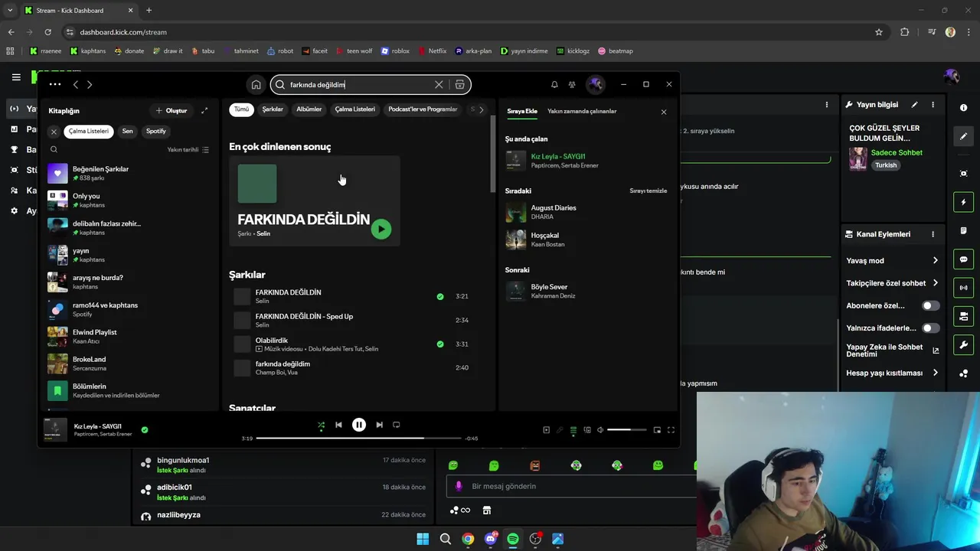The width and height of the screenshot is (980, 551).
Task: Open Spotify friend activity icon
Action: pos(572,85)
